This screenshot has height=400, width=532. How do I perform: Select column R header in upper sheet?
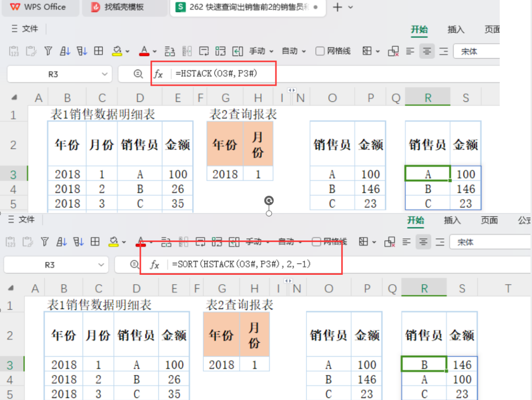click(428, 98)
